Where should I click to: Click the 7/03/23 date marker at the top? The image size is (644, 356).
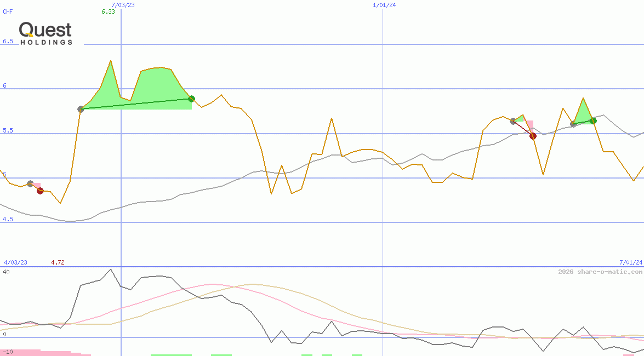click(x=123, y=5)
